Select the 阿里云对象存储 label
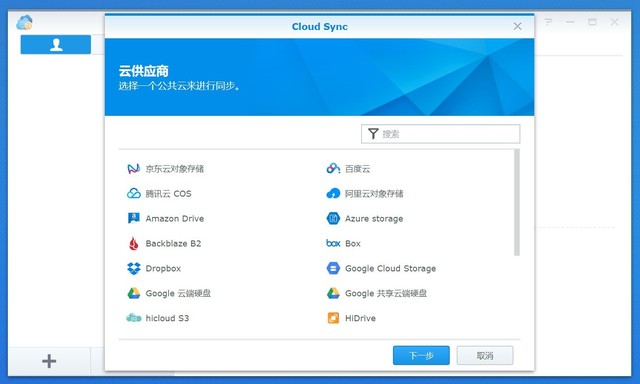 coord(374,193)
